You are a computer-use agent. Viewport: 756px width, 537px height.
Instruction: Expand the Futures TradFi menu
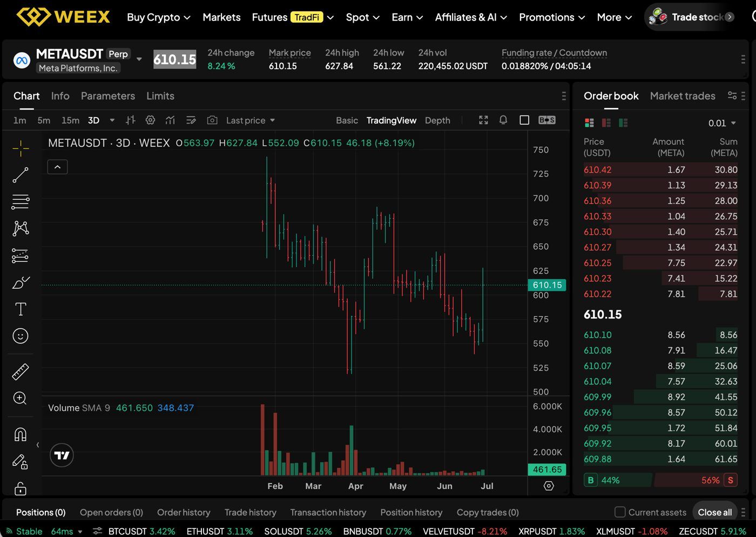293,17
